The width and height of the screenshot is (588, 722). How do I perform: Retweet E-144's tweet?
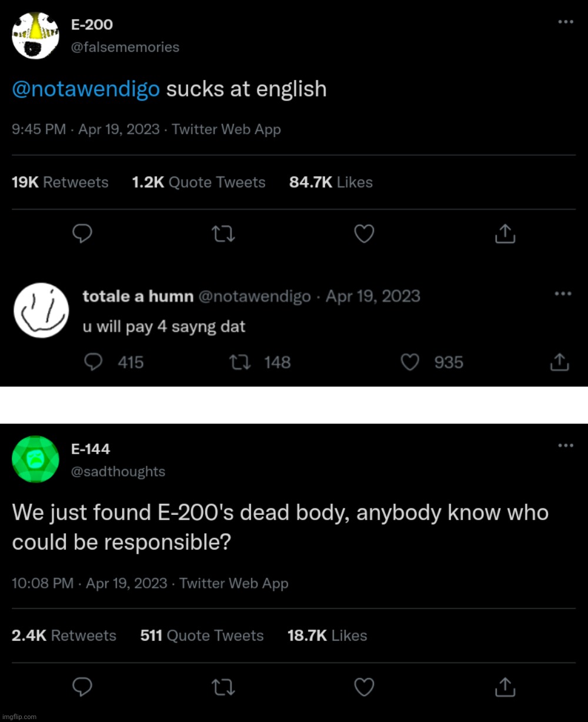tap(223, 687)
